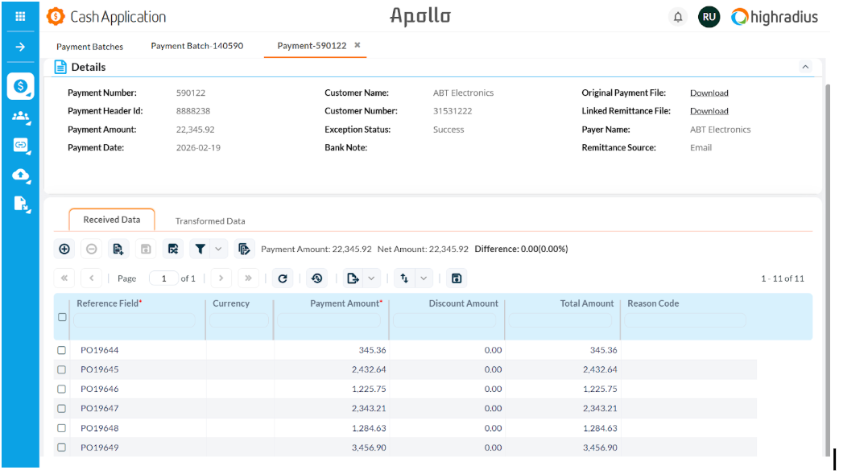The width and height of the screenshot is (868, 474).
Task: Click the Reference Field filter box
Action: pyautogui.click(x=134, y=320)
